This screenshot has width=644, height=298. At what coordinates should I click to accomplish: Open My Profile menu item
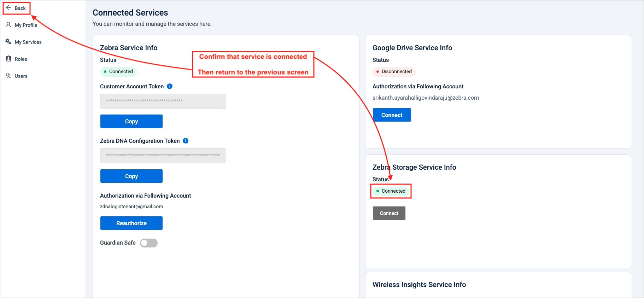coord(26,25)
